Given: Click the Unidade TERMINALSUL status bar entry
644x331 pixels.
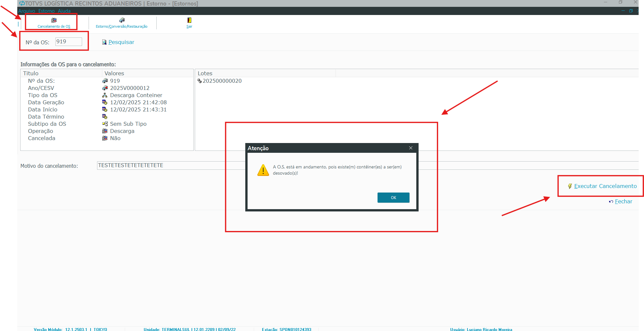Looking at the screenshot, I should pyautogui.click(x=190, y=329).
